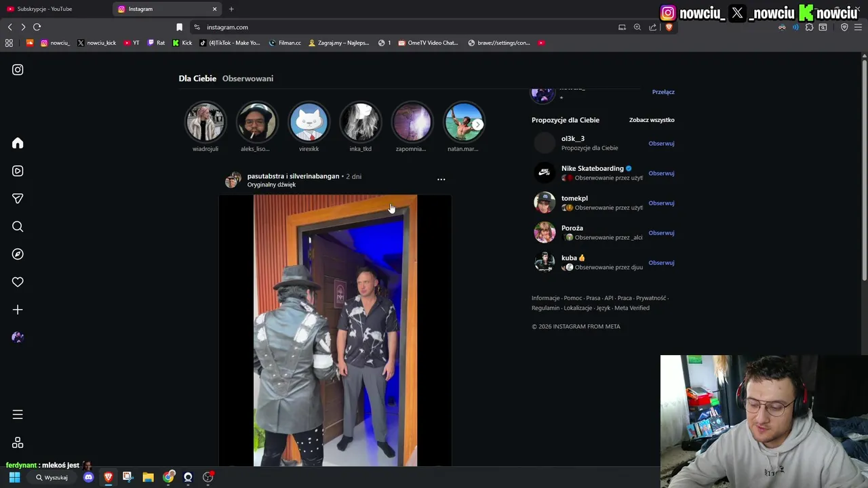This screenshot has width=868, height=488.
Task: Reload the Instagram page
Action: (37, 27)
